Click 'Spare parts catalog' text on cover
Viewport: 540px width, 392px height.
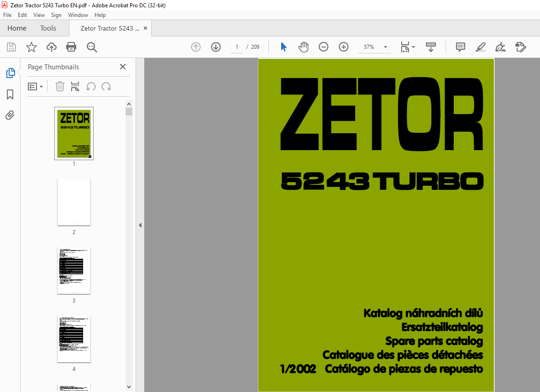[434, 341]
